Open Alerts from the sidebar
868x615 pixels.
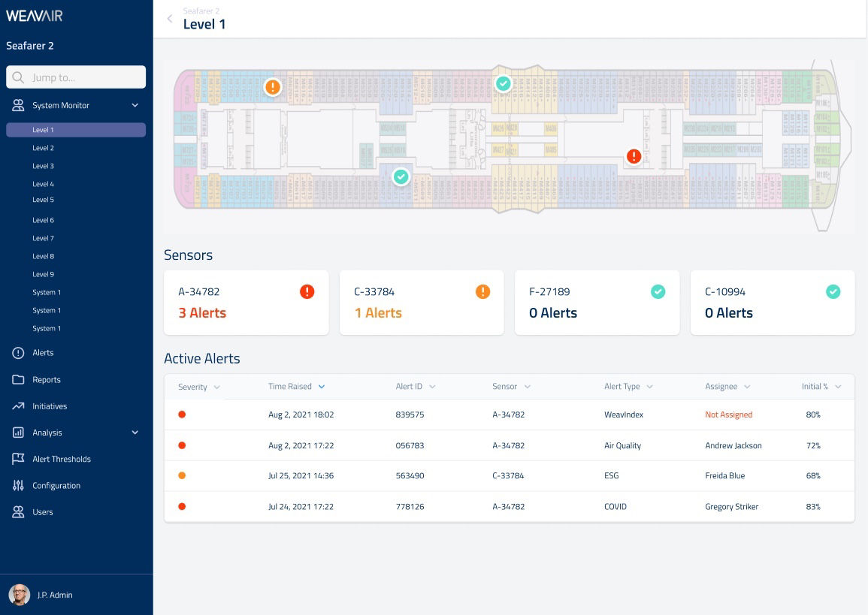point(41,352)
